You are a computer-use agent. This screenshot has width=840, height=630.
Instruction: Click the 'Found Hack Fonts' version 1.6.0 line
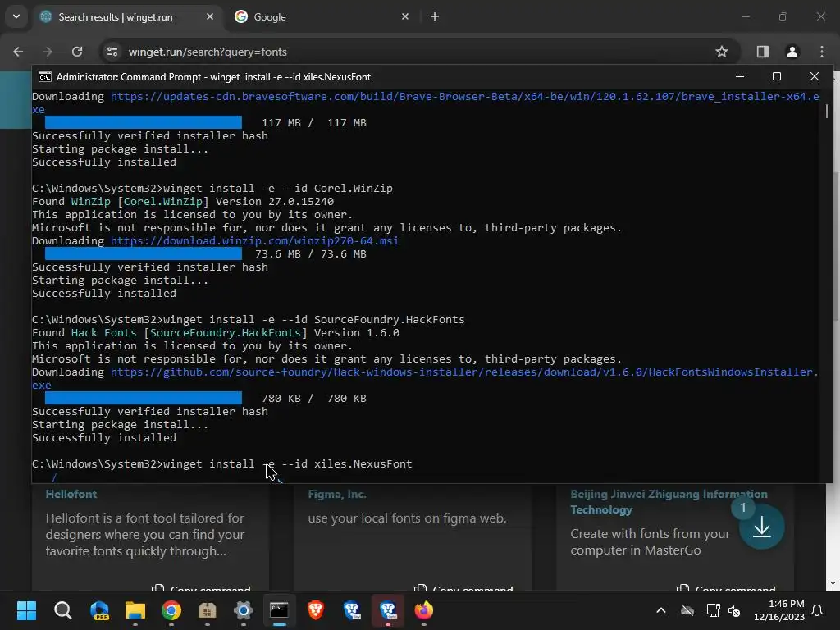click(216, 333)
